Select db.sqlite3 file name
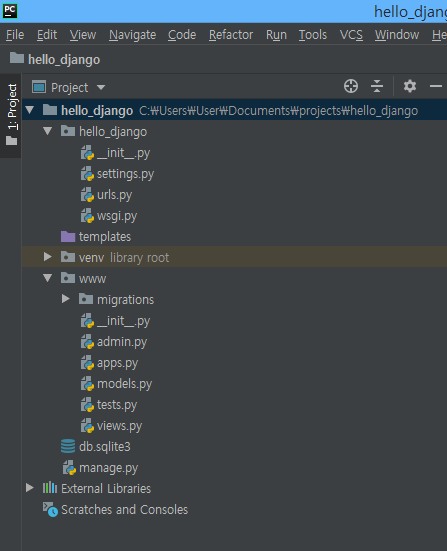Viewport: 447px width, 551px height. (x=105, y=447)
